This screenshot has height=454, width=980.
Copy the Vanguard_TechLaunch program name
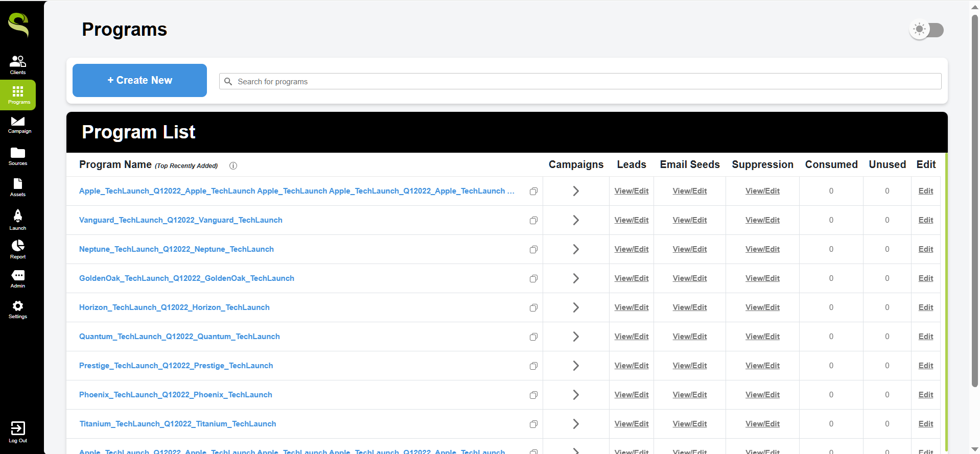point(533,220)
